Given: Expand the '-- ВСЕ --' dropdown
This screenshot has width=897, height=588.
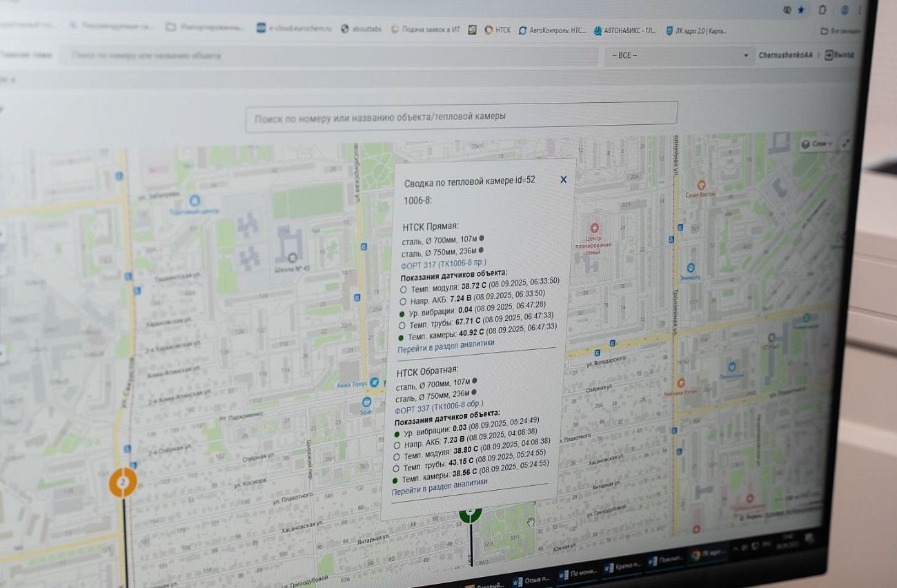Looking at the screenshot, I should pos(679,56).
